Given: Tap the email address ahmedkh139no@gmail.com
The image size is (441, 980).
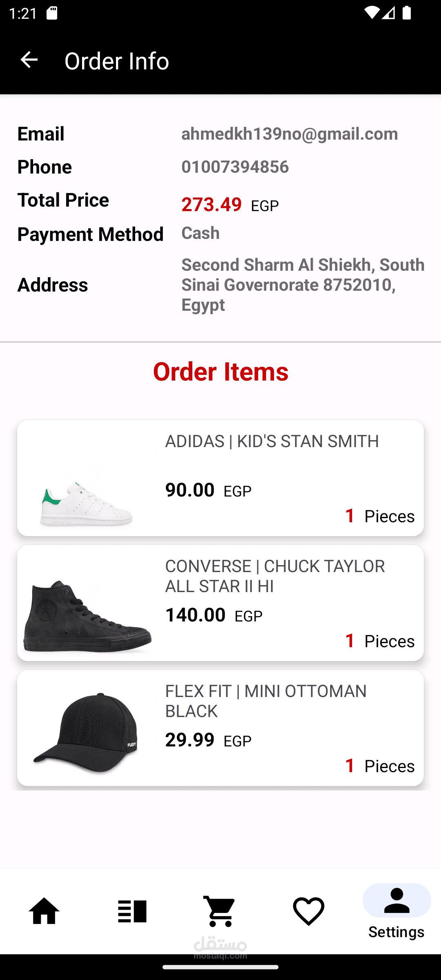Looking at the screenshot, I should coord(290,134).
